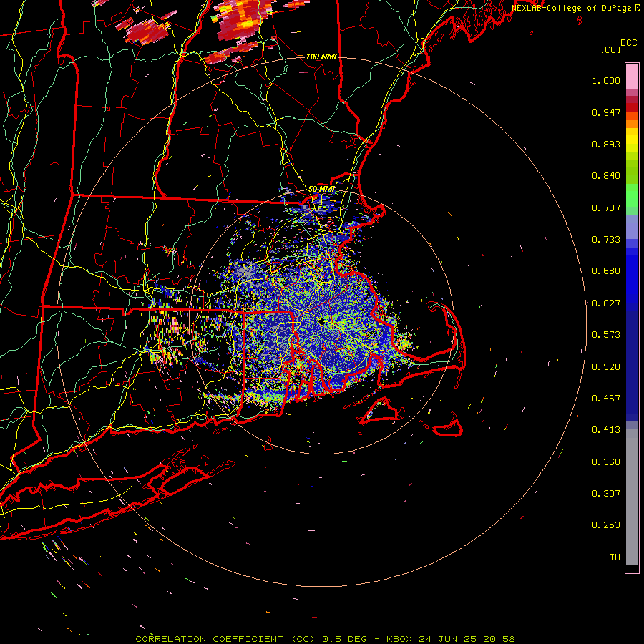Select the 0.947 scale label
644x644 pixels.
coord(606,112)
